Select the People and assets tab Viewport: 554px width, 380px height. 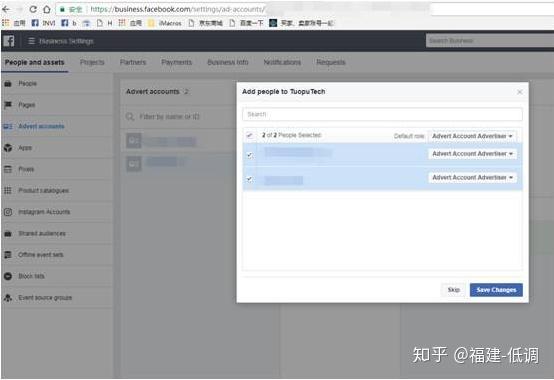click(x=35, y=62)
